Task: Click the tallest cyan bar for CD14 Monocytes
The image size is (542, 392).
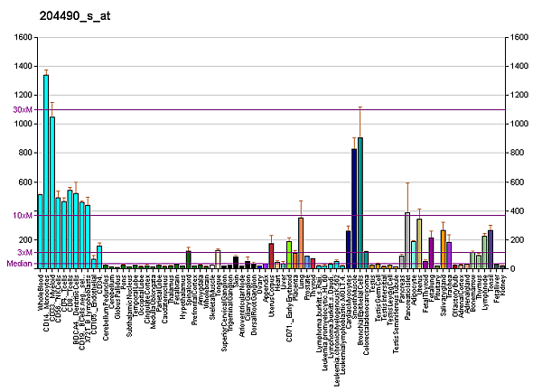Action: [x=46, y=172]
